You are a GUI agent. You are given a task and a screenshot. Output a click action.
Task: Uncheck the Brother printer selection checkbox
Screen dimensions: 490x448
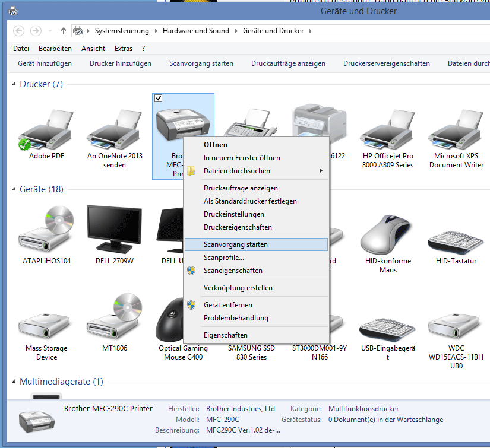point(159,99)
